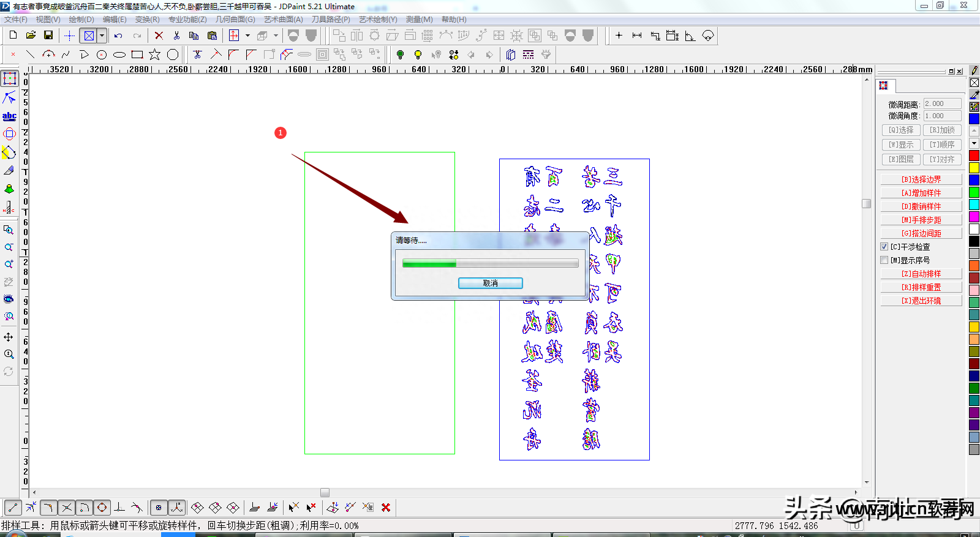Click the Undo arrow icon
This screenshot has width=980, height=537.
[x=118, y=36]
